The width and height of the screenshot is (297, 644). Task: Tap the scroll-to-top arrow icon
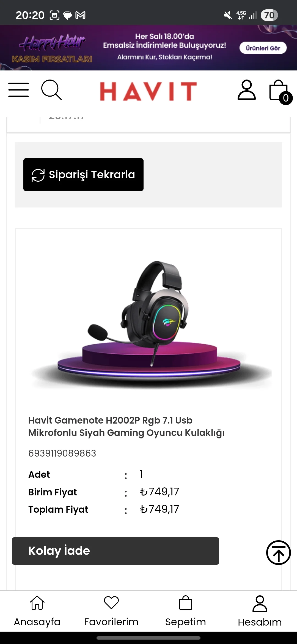278,552
